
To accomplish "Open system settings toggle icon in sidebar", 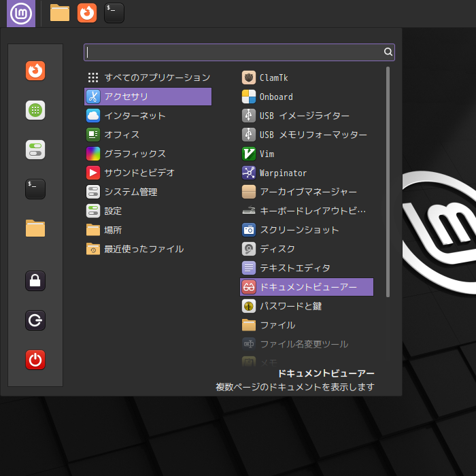I will (x=35, y=150).
